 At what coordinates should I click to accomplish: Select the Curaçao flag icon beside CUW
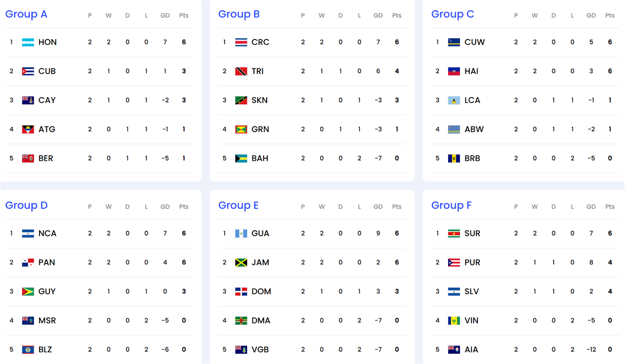point(454,42)
